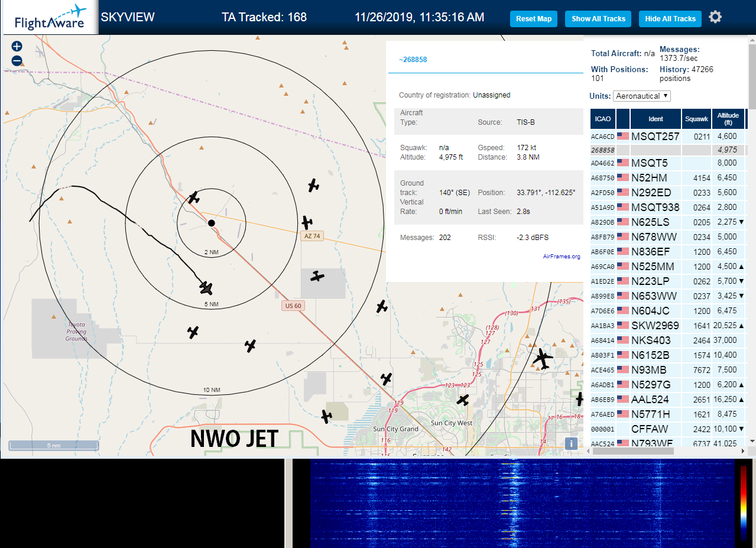This screenshot has width=756, height=548.
Task: Click the Show All Tracks button
Action: (598, 19)
